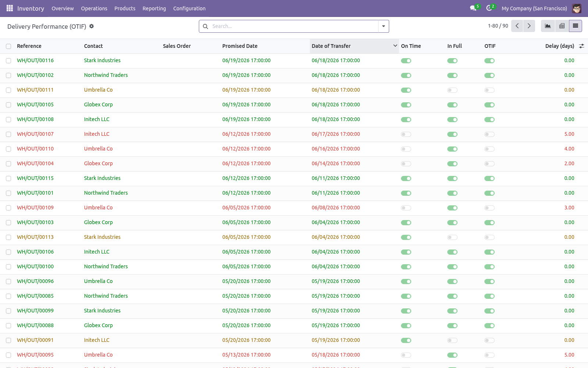Toggle the search options dropdown arrow
This screenshot has width=588, height=368.
(383, 26)
